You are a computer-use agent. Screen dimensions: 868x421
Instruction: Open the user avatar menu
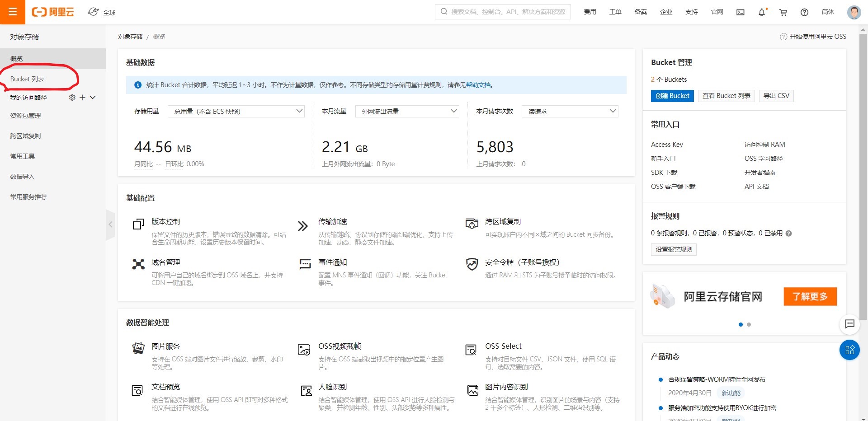tap(854, 12)
